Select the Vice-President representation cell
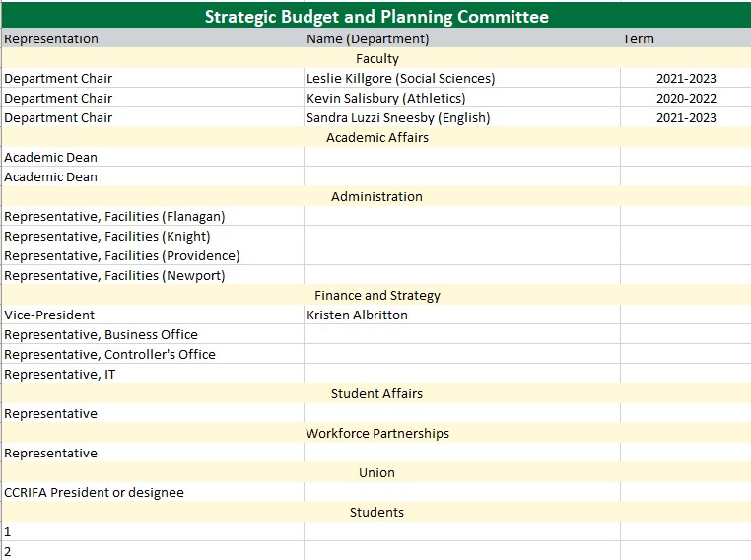751x560 pixels. coord(49,315)
